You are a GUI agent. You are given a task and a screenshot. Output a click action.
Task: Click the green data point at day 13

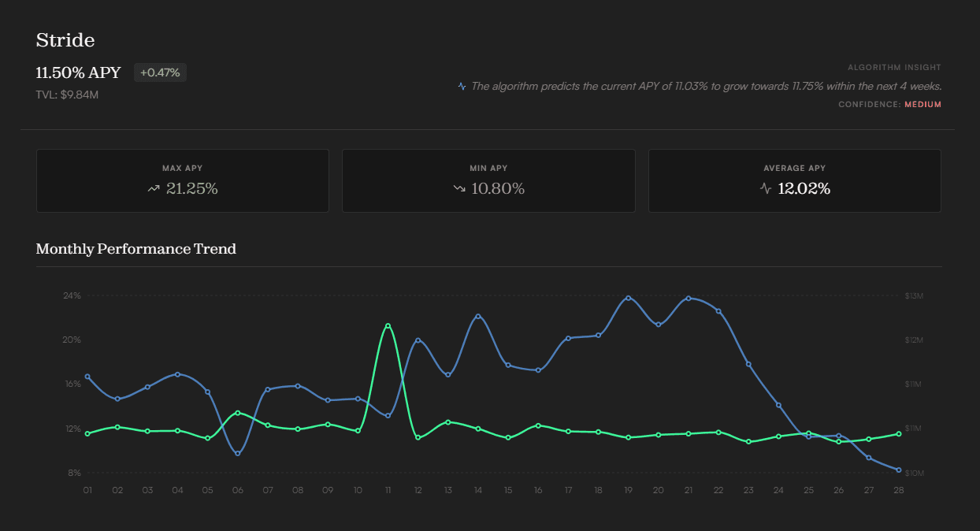pyautogui.click(x=448, y=422)
